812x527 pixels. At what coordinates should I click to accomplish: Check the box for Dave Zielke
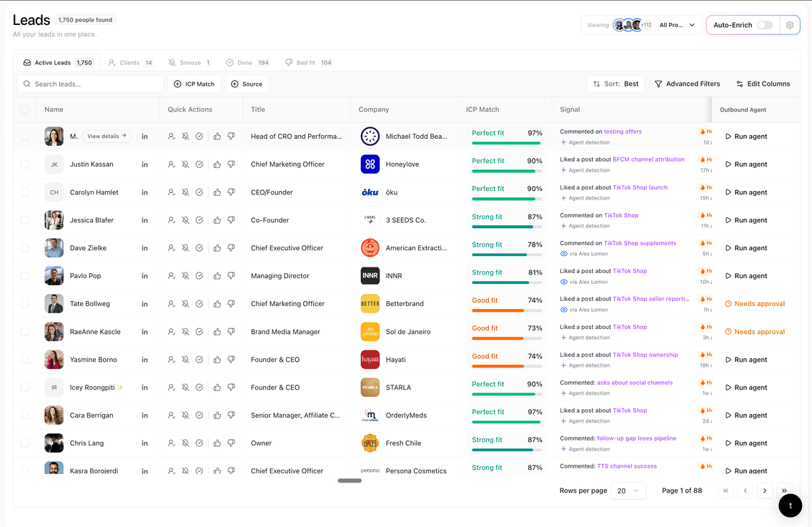point(25,248)
